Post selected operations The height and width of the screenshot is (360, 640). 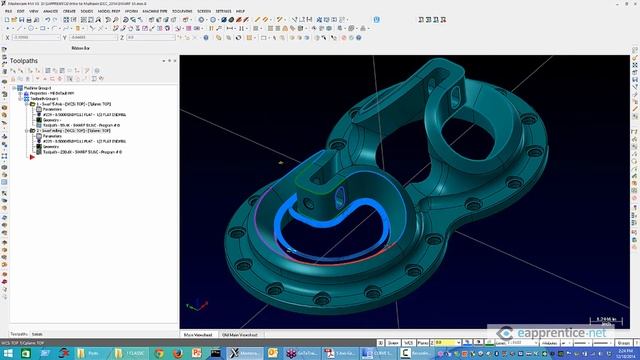[69, 70]
